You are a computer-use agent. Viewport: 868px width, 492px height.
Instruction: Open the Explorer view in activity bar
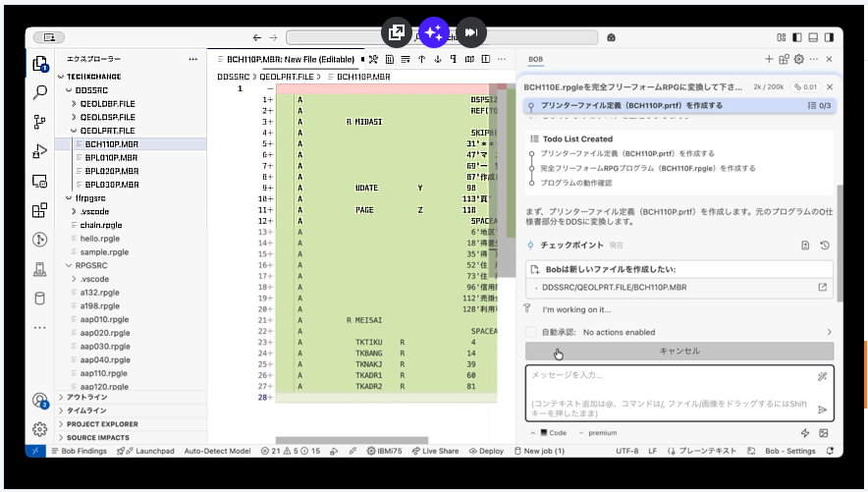40,64
